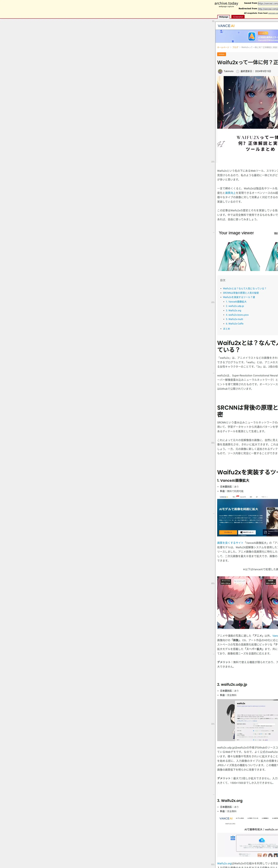278x868 pixels.
Task: Open the ホームページ breadcrumb link
Action: [223, 47]
